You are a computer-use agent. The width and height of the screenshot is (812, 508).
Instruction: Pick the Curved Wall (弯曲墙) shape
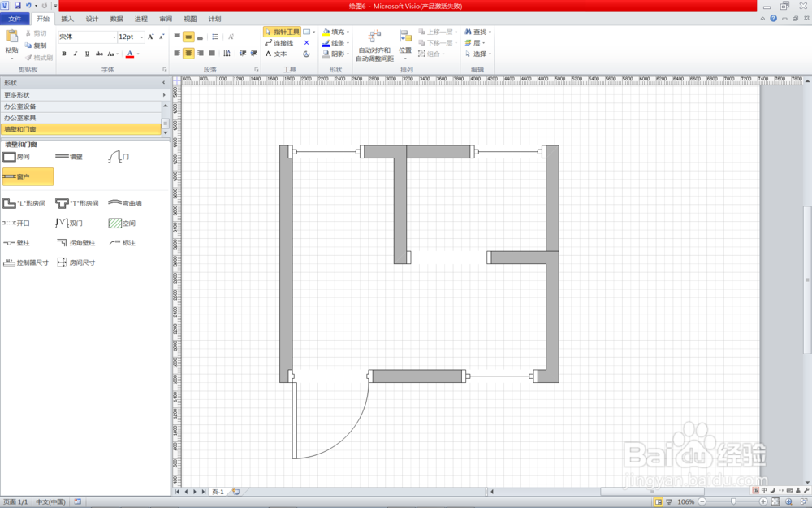click(125, 203)
